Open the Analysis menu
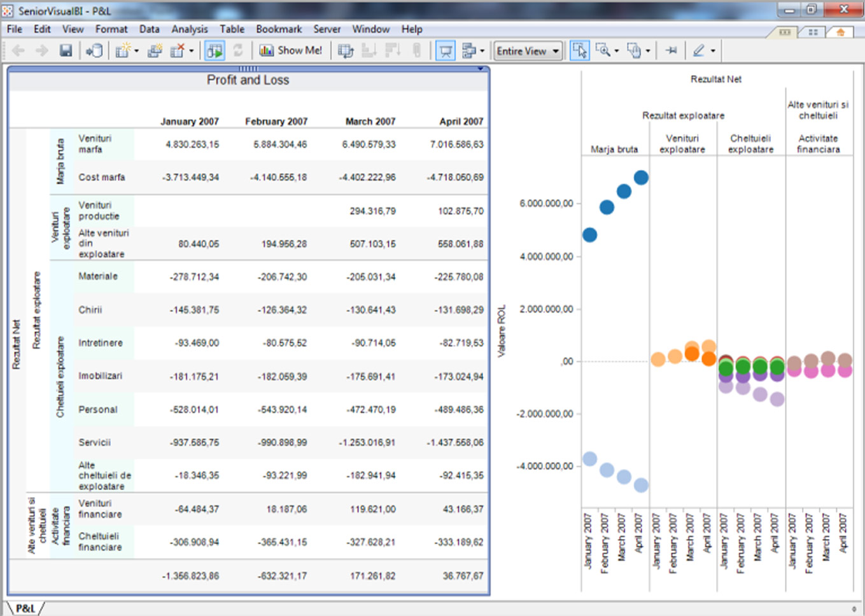865x616 pixels. pyautogui.click(x=190, y=29)
